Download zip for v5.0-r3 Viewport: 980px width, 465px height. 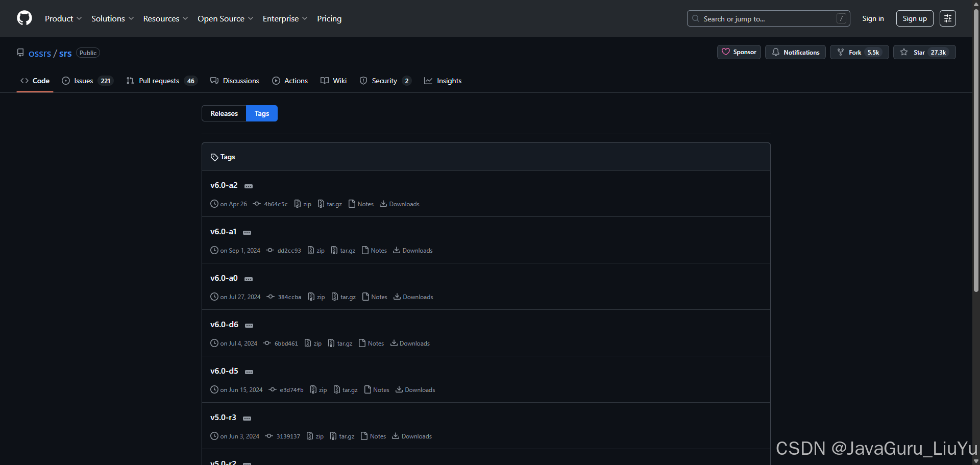point(315,436)
